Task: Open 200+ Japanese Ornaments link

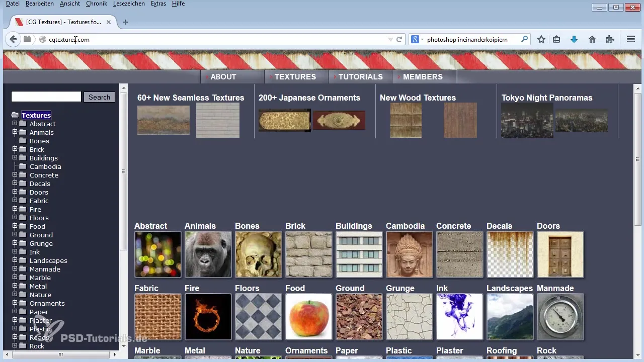Action: pyautogui.click(x=309, y=98)
